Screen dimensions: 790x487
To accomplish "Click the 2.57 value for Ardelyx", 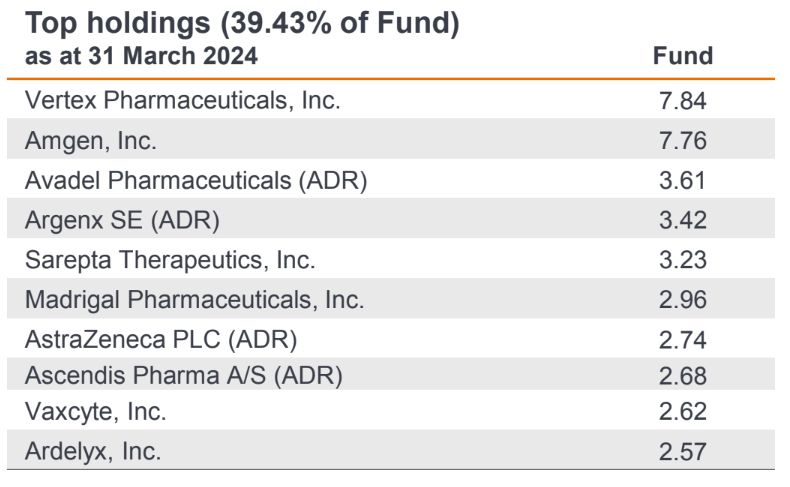I will pos(682,451).
